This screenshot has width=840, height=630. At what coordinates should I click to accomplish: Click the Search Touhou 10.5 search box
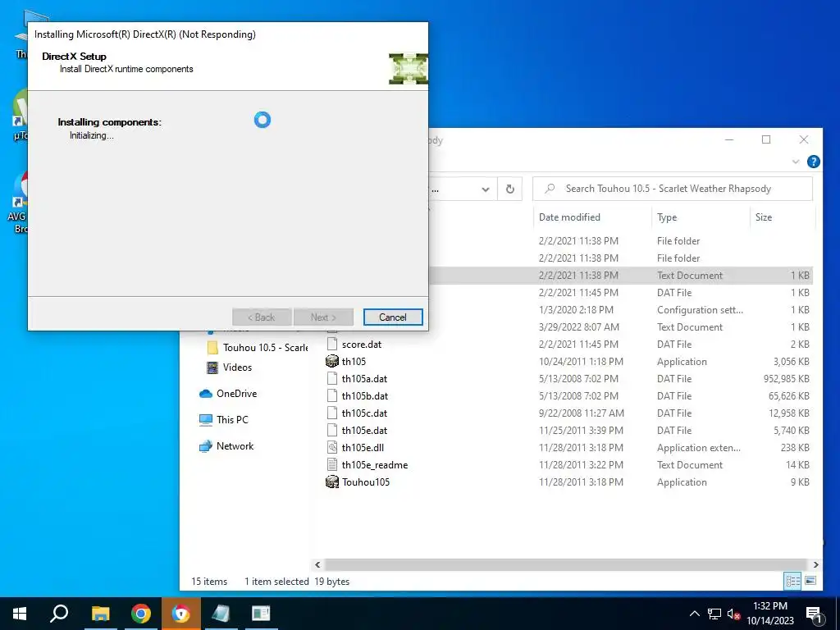pyautogui.click(x=673, y=189)
